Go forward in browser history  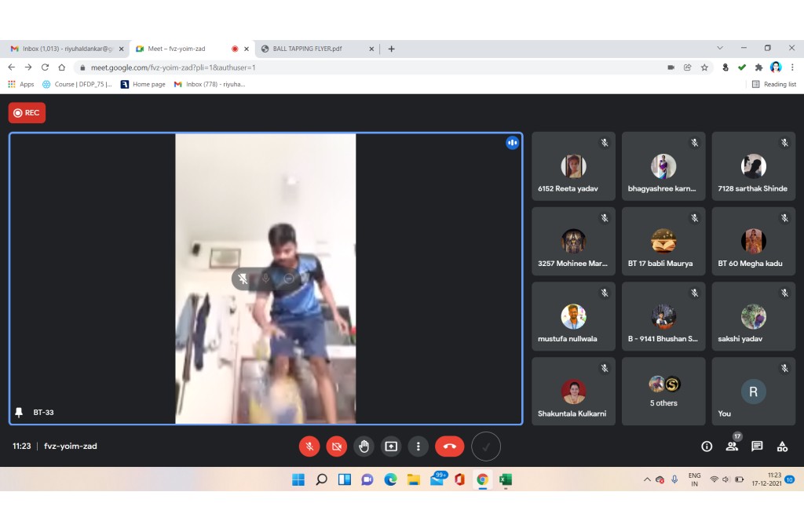coord(28,67)
